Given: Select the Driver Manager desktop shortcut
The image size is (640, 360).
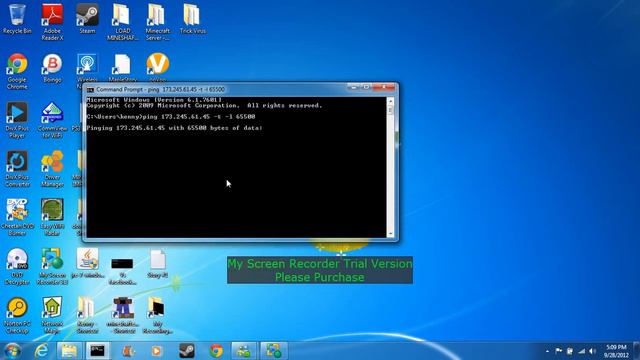Looking at the screenshot, I should point(52,169).
